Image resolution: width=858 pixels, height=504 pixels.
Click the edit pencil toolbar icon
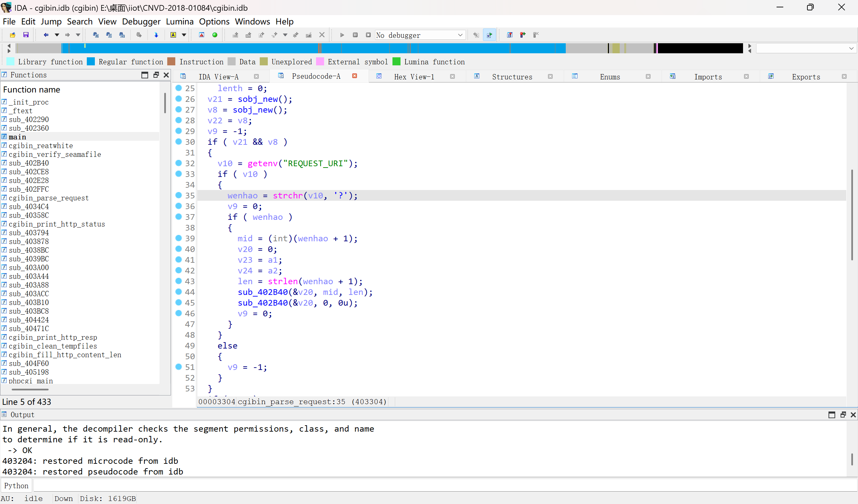pos(309,35)
